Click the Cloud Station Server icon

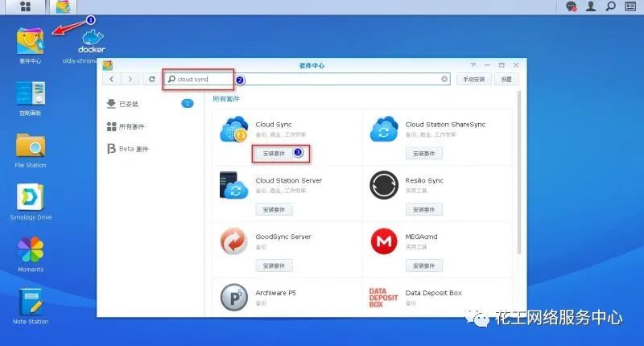[x=234, y=185]
